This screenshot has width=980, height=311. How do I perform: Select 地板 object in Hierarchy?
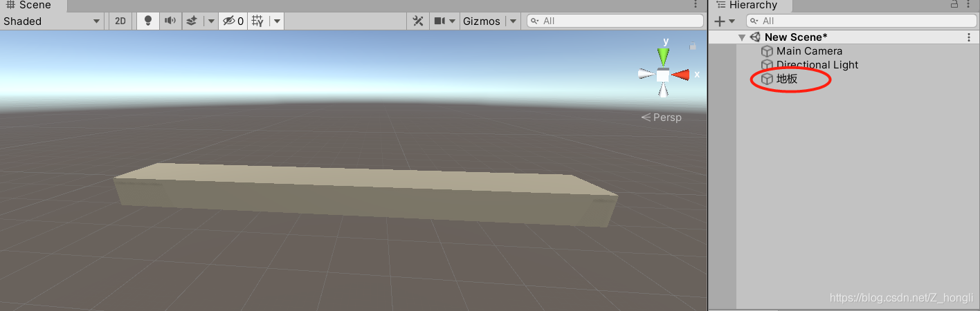[787, 79]
